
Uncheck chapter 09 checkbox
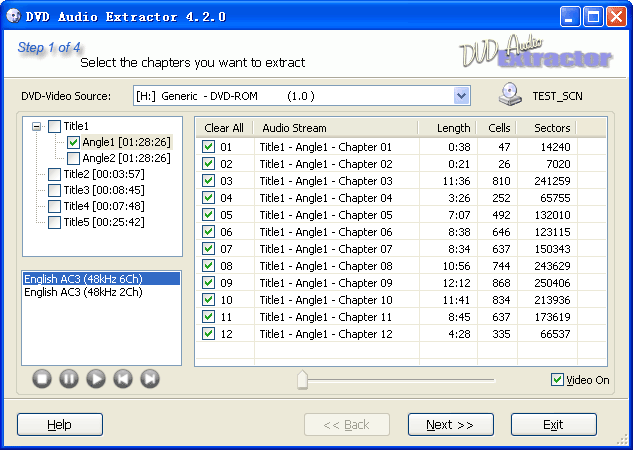coord(208,283)
